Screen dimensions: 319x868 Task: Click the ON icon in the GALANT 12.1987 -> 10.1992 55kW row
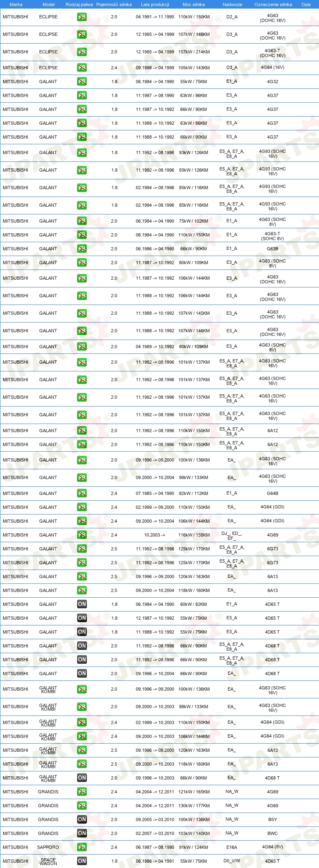point(82,618)
